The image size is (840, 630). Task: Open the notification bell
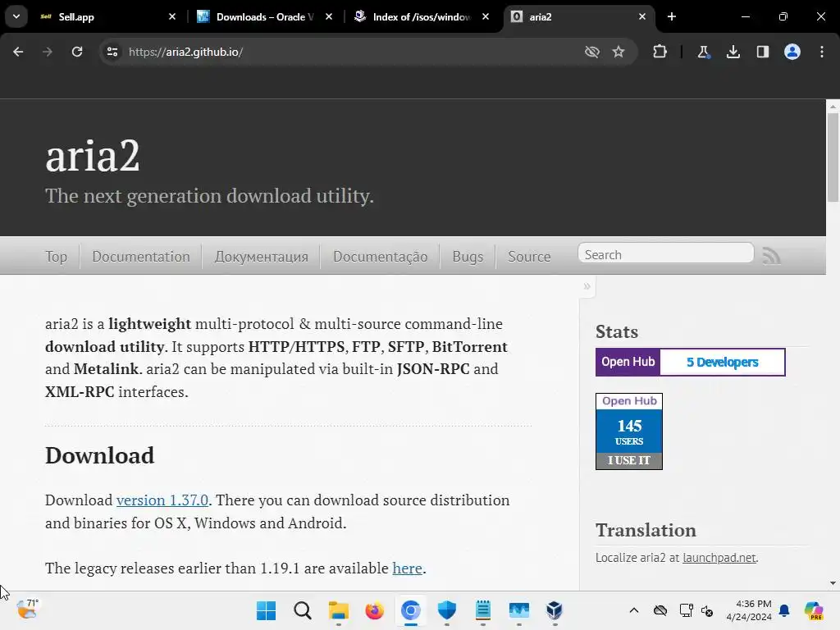(x=784, y=610)
